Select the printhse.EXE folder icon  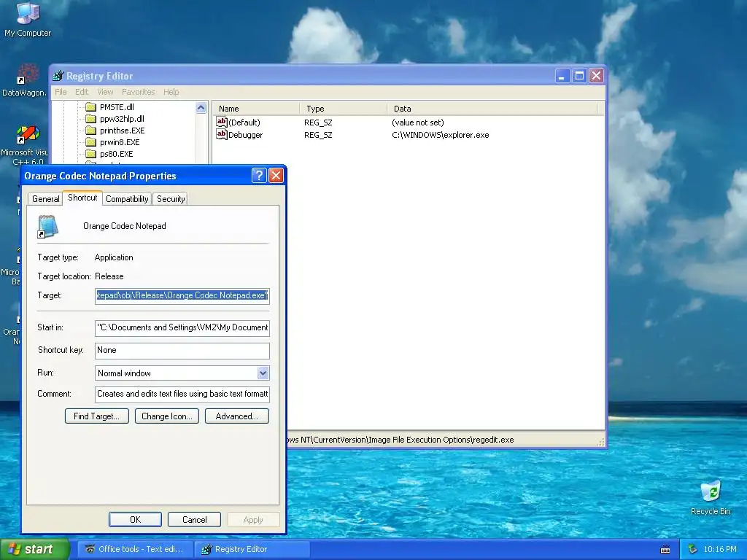tap(90, 131)
